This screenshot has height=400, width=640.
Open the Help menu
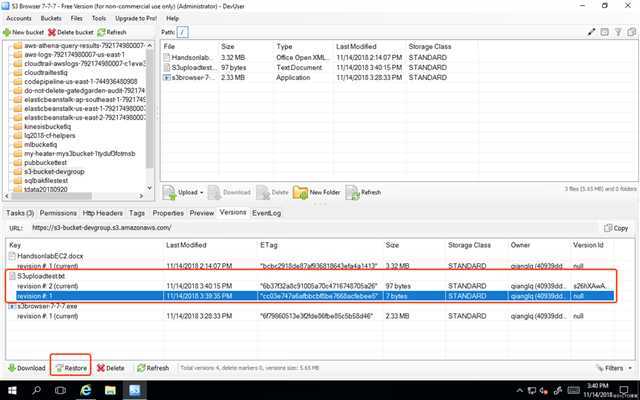pyautogui.click(x=172, y=18)
